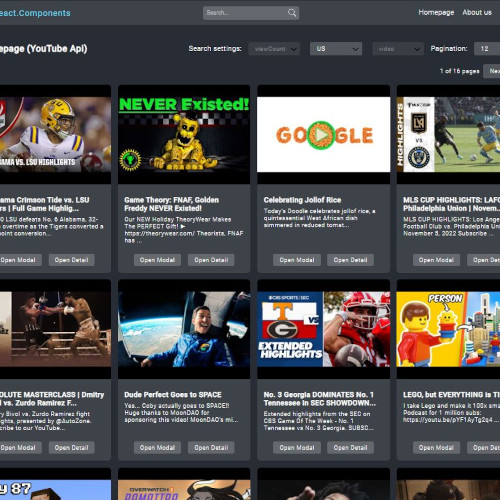Click the 'MLS CUP HIGHLIGHTS: LAFC' title
The height and width of the screenshot is (500, 500).
(451, 204)
